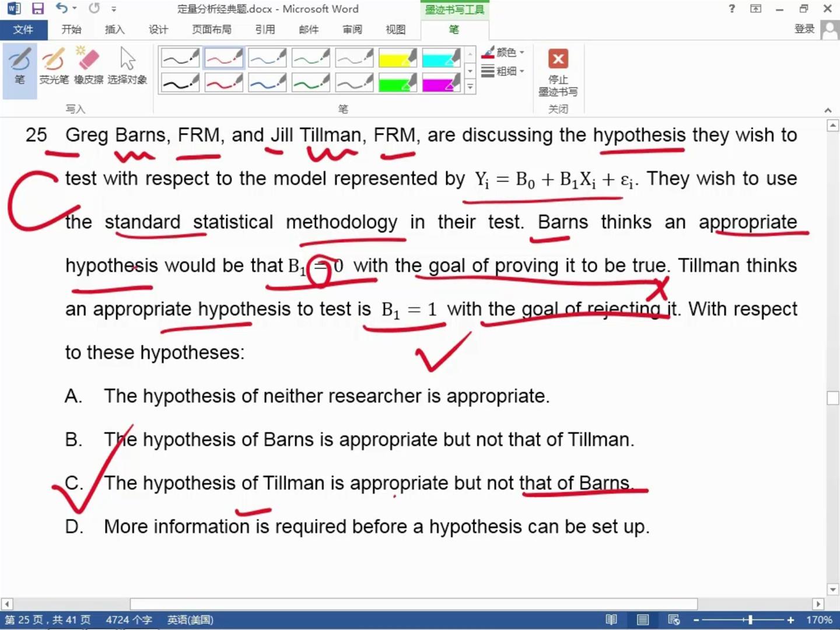Save the document using the floppy icon

[38, 9]
